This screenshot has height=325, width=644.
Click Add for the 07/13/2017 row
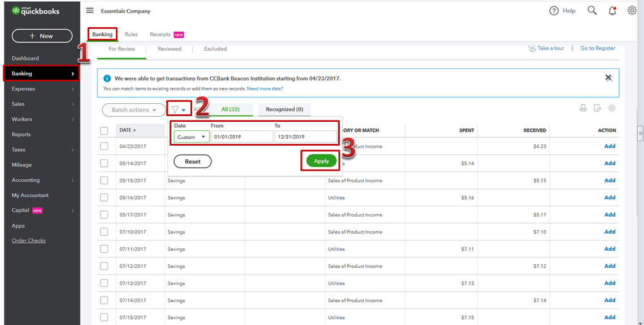click(x=610, y=283)
